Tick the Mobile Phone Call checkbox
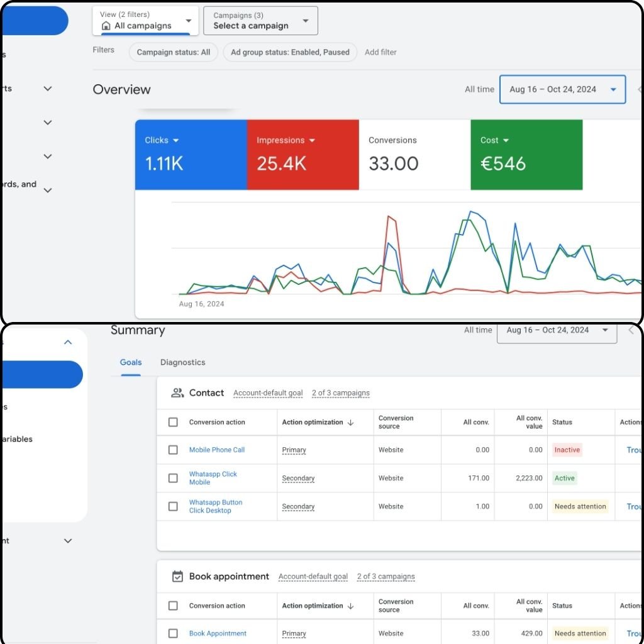The width and height of the screenshot is (644, 644). point(173,450)
